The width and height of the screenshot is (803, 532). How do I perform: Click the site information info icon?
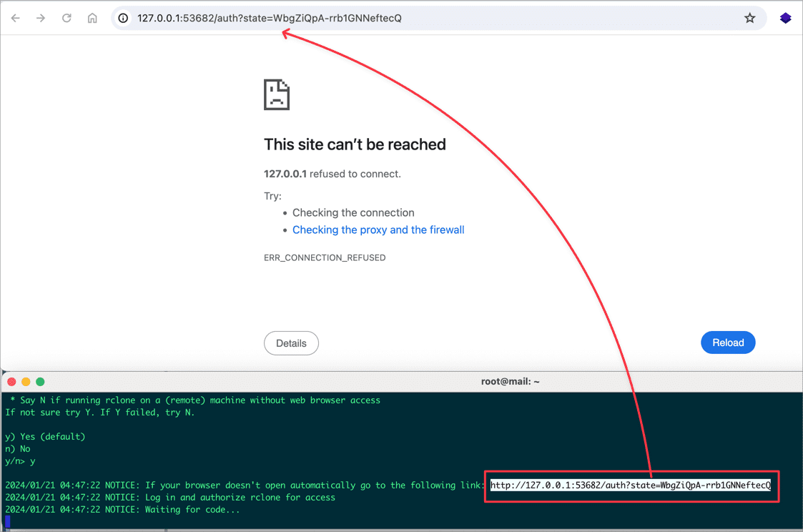tap(123, 18)
